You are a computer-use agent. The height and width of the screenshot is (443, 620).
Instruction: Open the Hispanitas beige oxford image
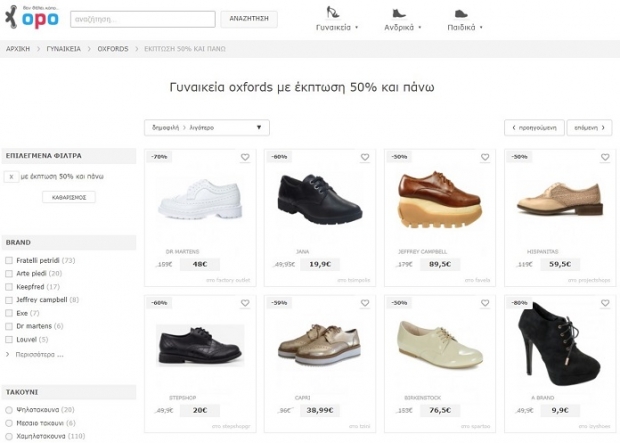[560, 198]
